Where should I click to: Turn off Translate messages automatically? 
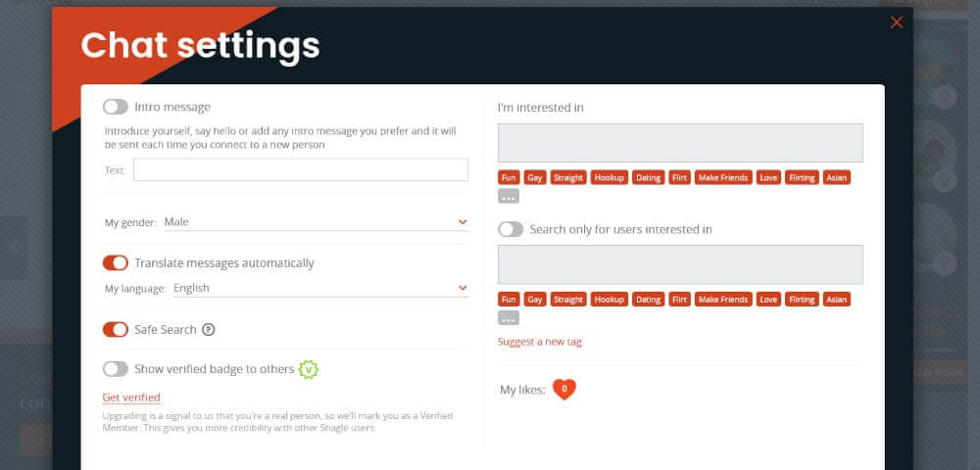click(116, 262)
